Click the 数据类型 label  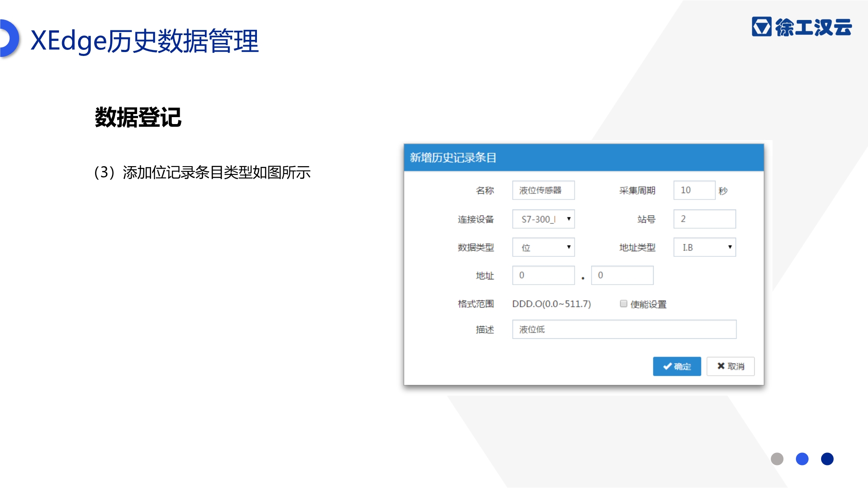(476, 248)
